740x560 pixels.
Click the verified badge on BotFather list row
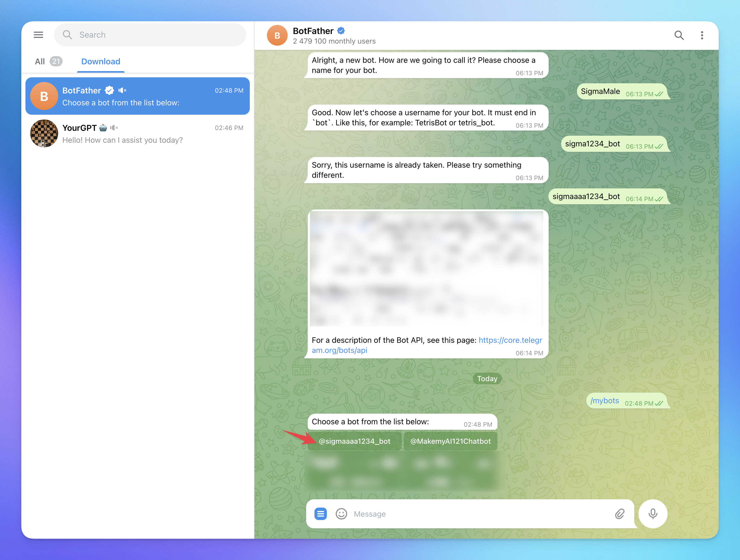tap(109, 90)
